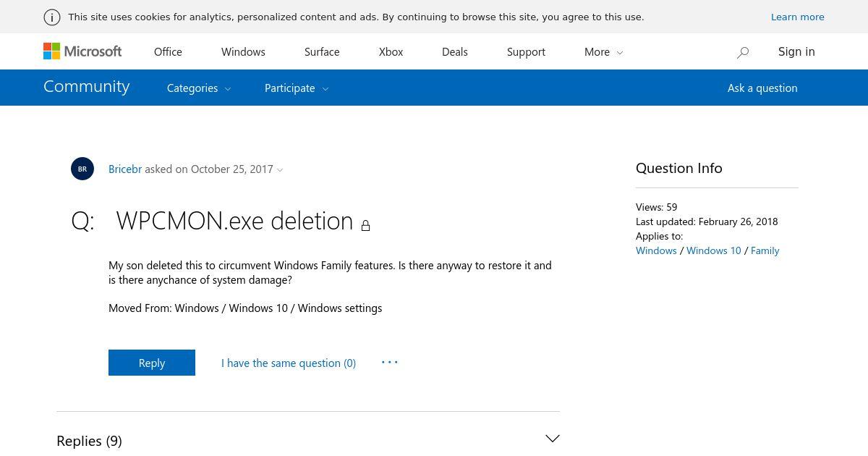This screenshot has height=456, width=868.
Task: Open the Family link under Applies to
Action: click(765, 250)
